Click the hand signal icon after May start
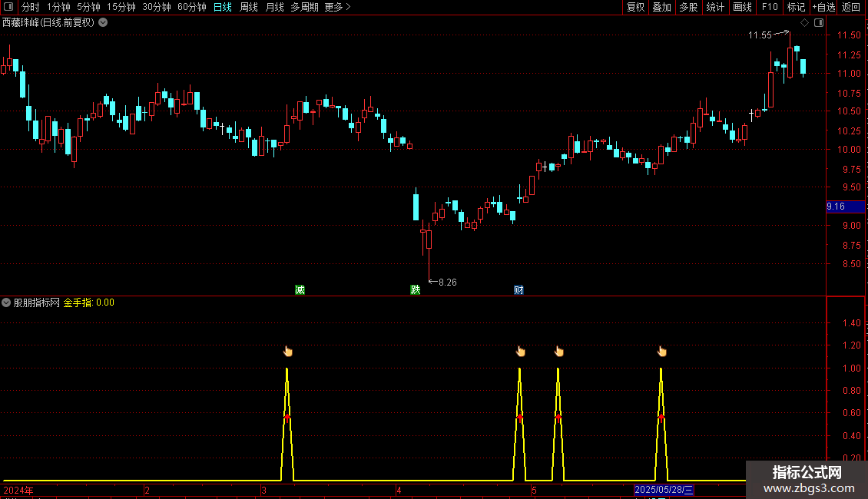This screenshot has height=499, width=868. (558, 352)
